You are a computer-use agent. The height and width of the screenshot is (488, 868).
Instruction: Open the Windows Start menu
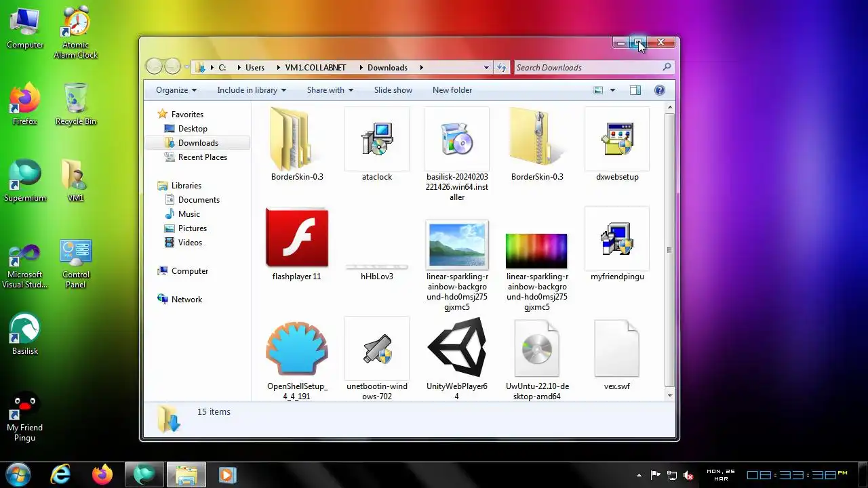[18, 474]
